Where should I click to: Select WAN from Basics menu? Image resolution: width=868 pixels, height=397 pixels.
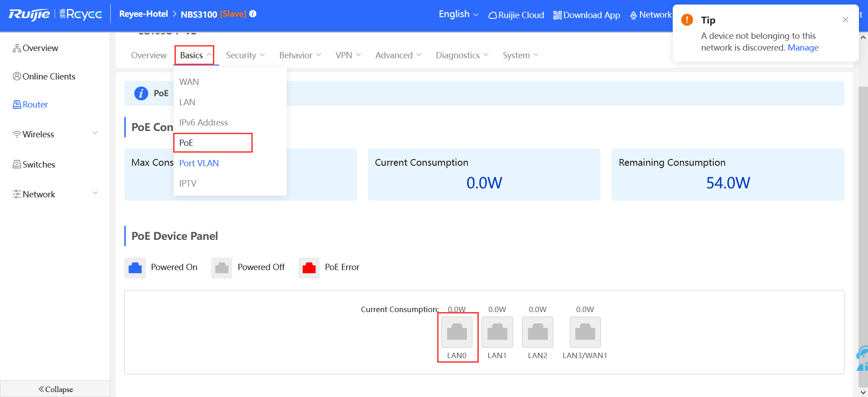[x=230, y=82]
